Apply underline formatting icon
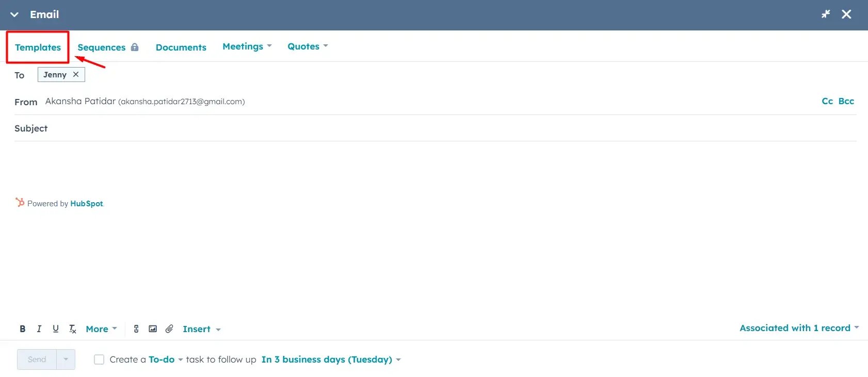This screenshot has width=868, height=377. [56, 329]
